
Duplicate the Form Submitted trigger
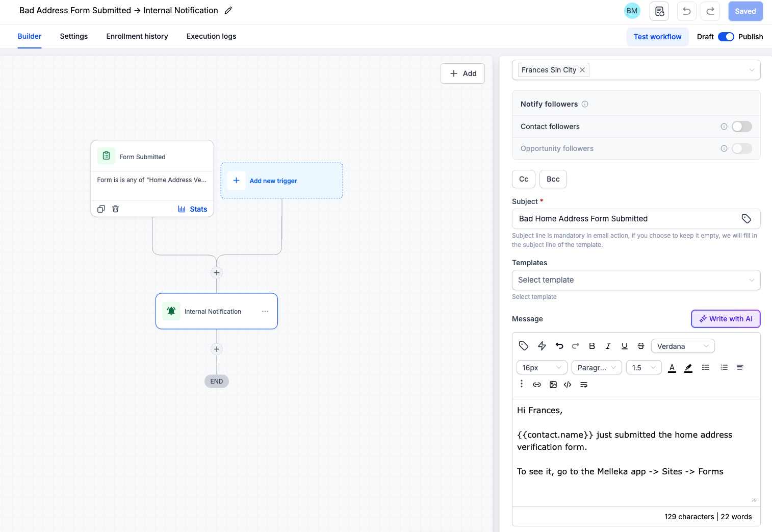[101, 209]
